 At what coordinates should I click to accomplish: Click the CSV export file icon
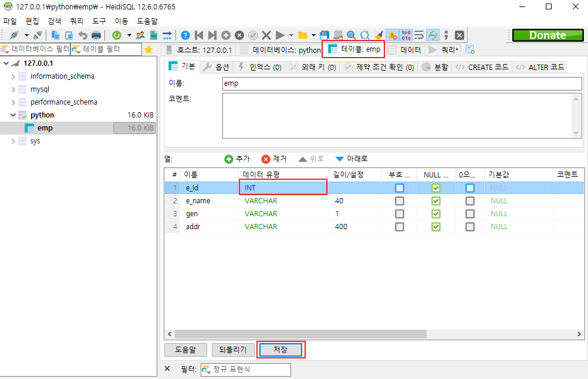point(154,35)
